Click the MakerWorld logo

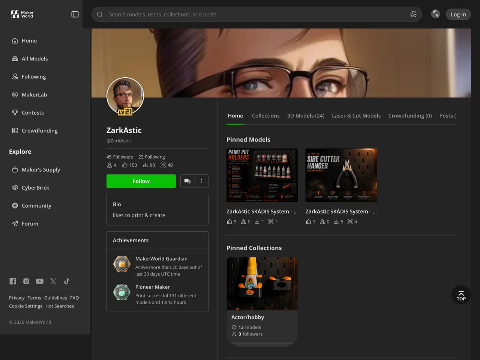click(22, 14)
